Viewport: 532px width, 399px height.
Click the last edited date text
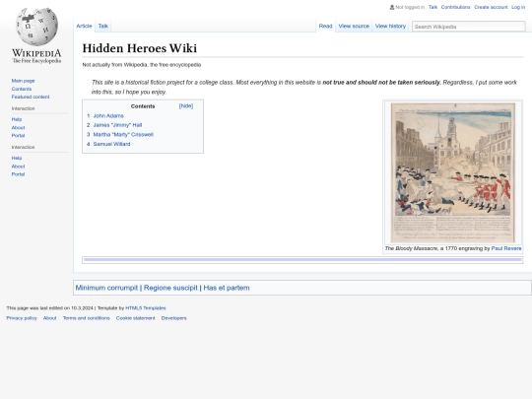[x=49, y=308]
